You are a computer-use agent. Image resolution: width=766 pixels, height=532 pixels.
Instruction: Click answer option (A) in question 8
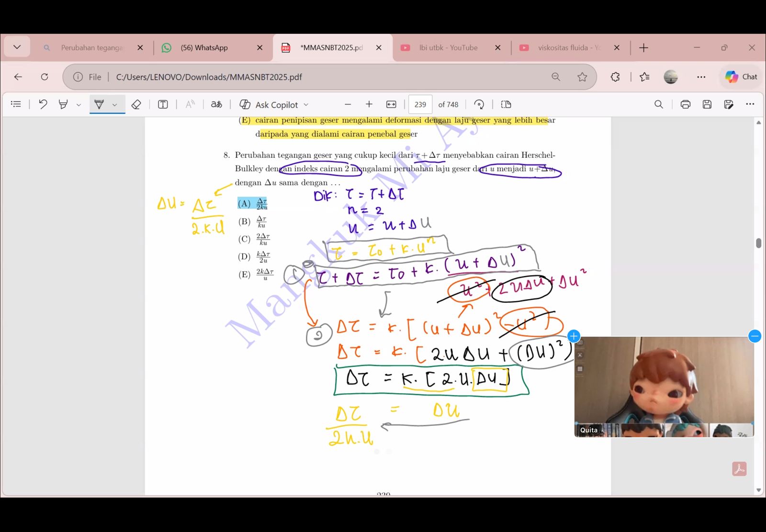253,204
